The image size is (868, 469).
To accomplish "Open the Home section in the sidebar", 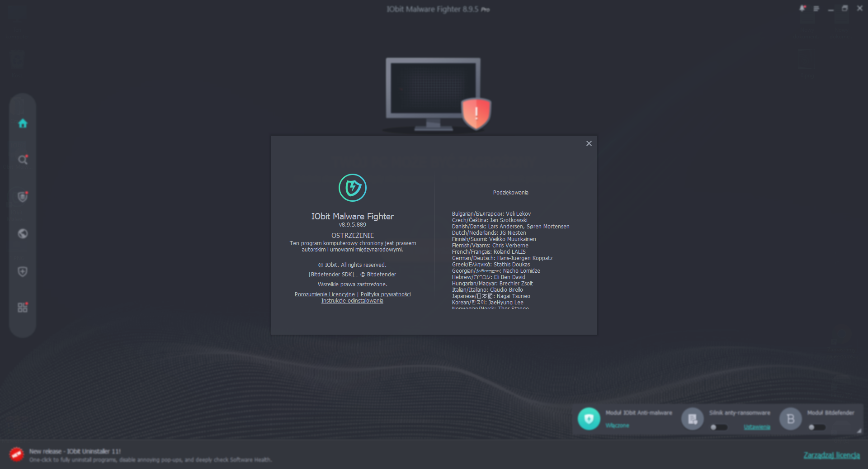I will 23,123.
